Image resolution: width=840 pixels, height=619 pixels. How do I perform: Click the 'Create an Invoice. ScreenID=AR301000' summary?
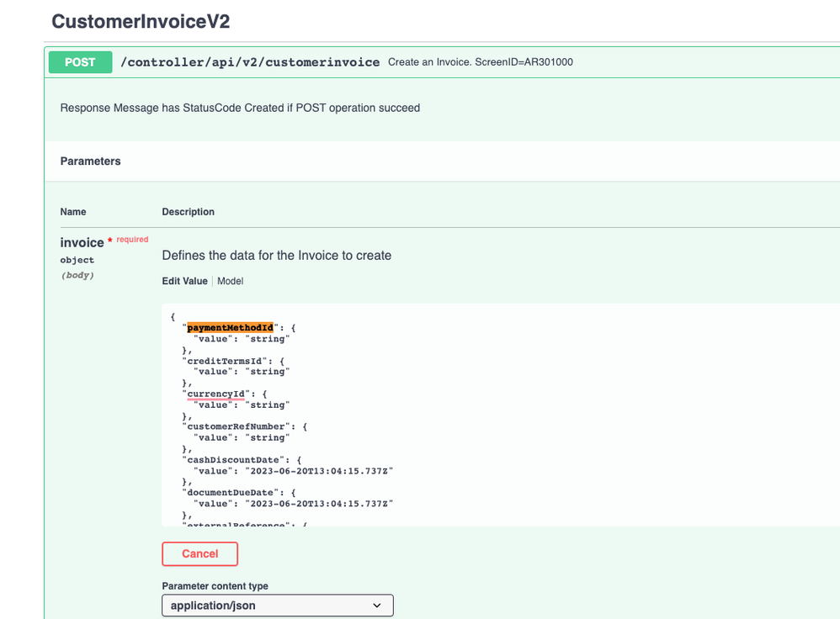[481, 62]
